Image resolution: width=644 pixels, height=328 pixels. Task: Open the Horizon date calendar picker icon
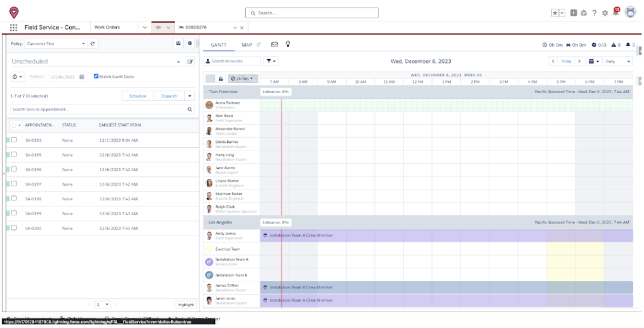(82, 76)
